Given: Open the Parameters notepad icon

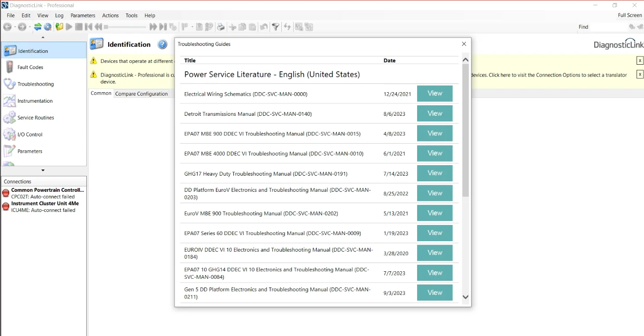Looking at the screenshot, I should (10, 151).
